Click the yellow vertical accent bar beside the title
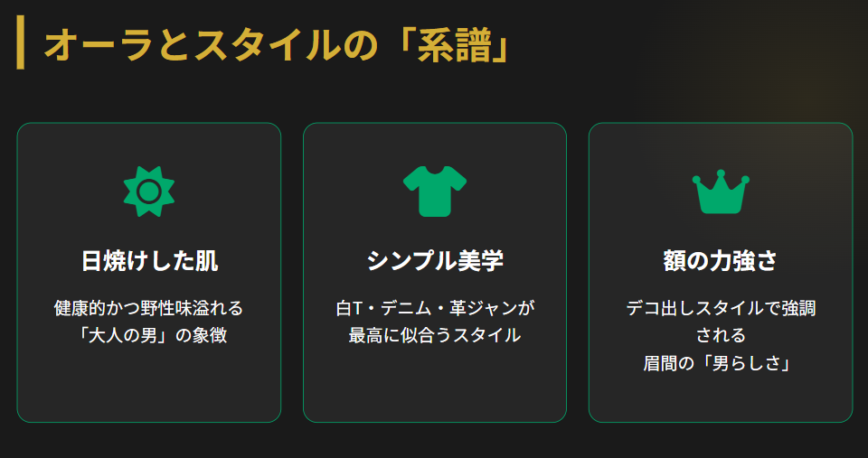Screen dimensions: 868x458 click(21, 43)
